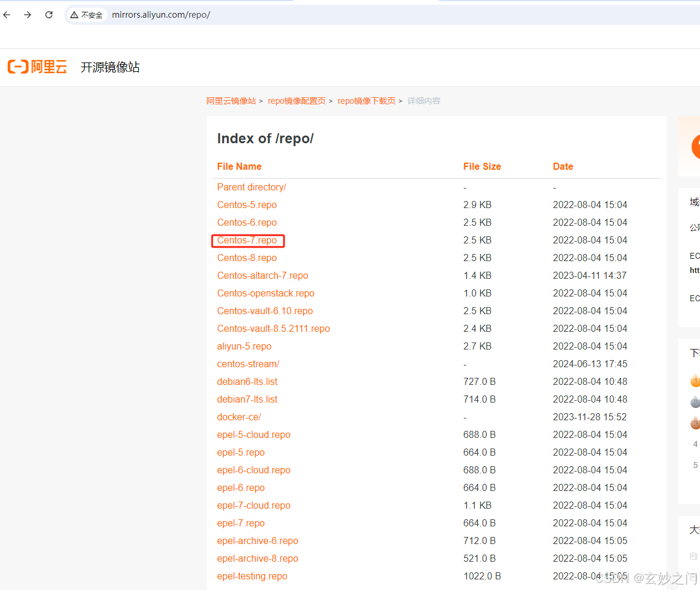Open the Centos-openstack.repo file
The height and width of the screenshot is (590, 700).
pos(266,293)
